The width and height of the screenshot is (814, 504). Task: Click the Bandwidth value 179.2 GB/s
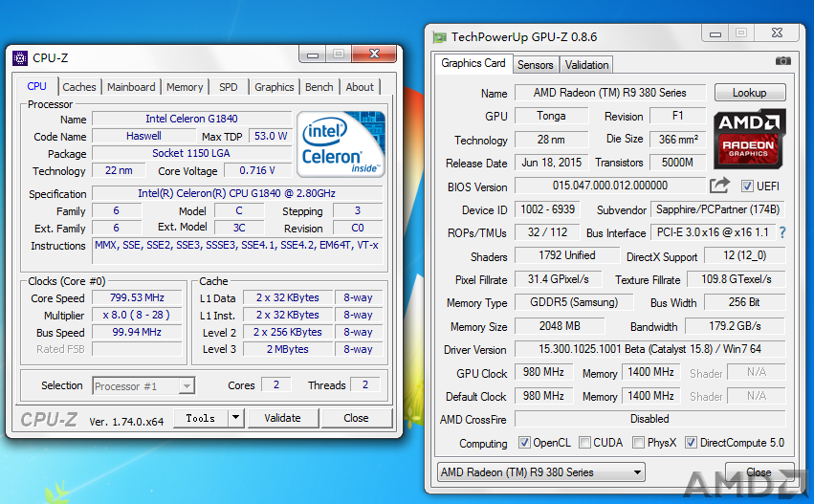point(736,326)
